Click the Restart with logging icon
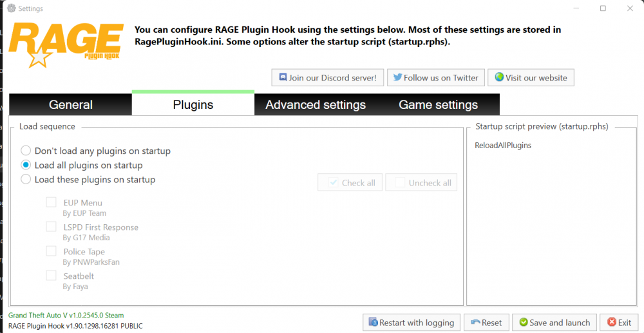This screenshot has height=333, width=644. pos(372,323)
